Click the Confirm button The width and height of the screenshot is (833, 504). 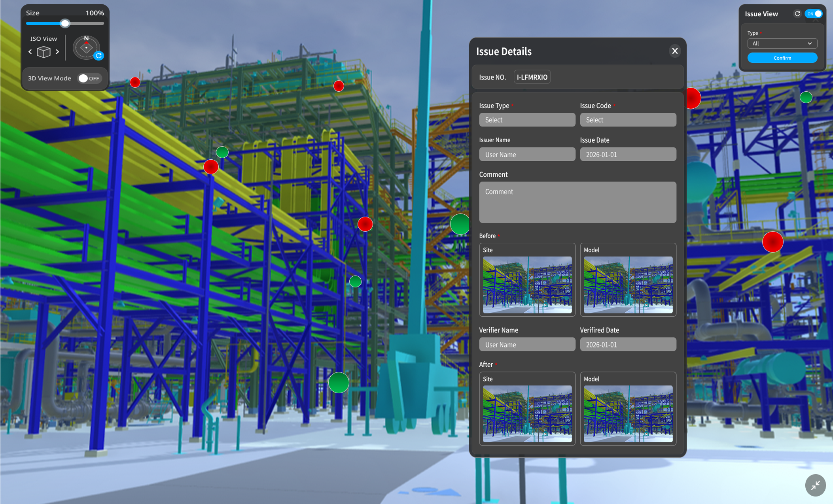pyautogui.click(x=782, y=58)
